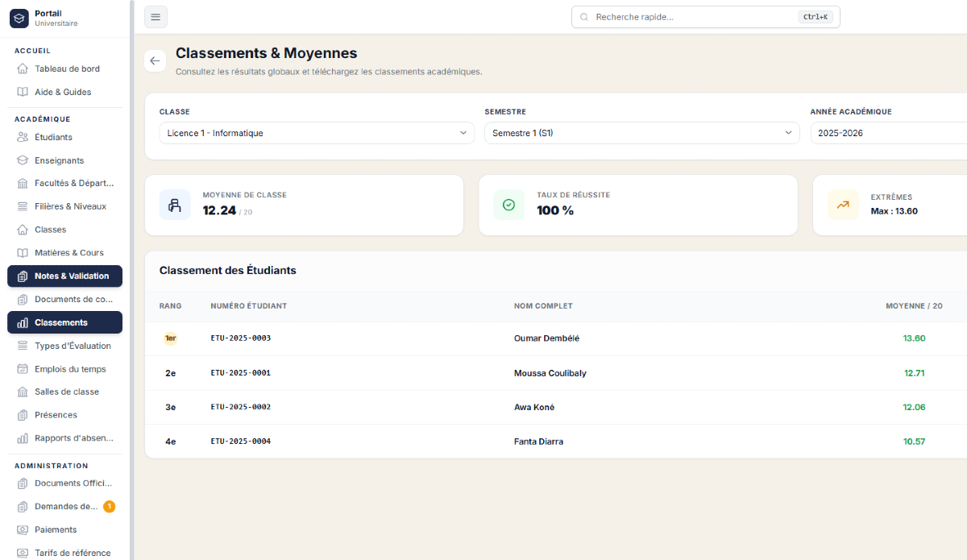This screenshot has height=560, width=967.
Task: Click the Enseignants graduation cap icon
Action: coord(23,160)
